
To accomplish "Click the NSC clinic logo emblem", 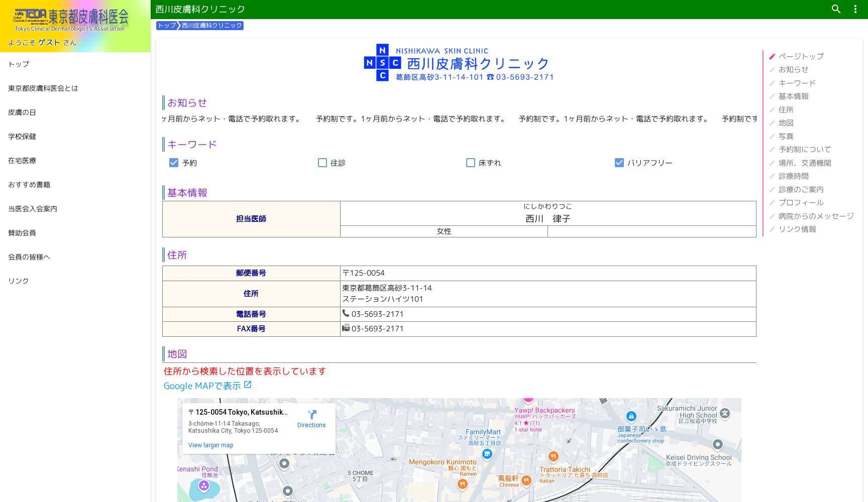I will (x=383, y=63).
